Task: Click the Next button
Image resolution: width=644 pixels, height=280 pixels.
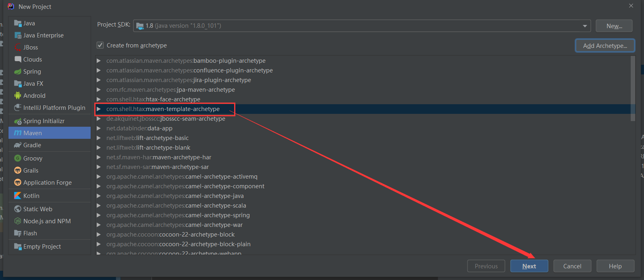Action: coord(529,266)
